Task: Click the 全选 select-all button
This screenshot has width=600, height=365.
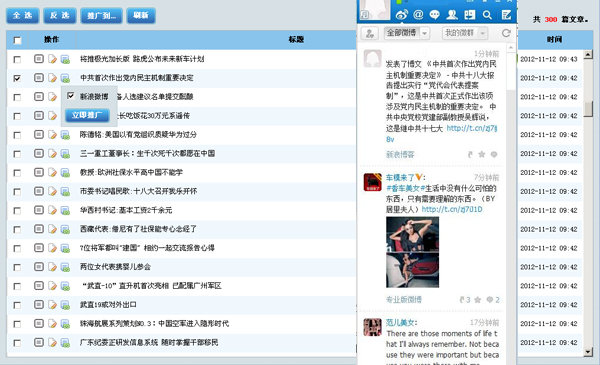Action: pos(23,15)
